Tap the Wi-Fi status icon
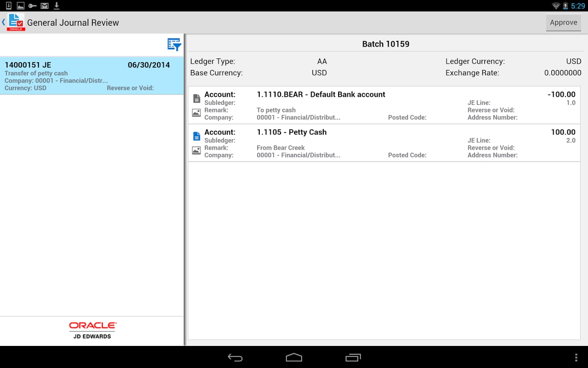 tap(556, 6)
